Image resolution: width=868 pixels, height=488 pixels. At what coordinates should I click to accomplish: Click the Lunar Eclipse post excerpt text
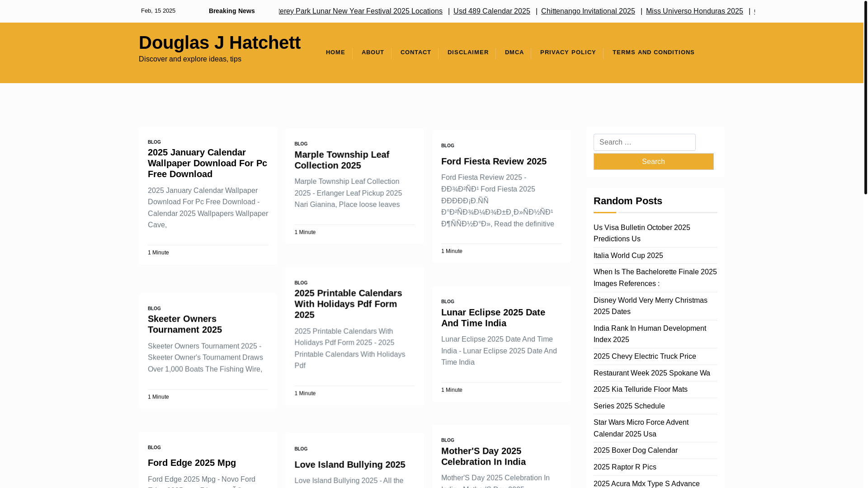499,351
